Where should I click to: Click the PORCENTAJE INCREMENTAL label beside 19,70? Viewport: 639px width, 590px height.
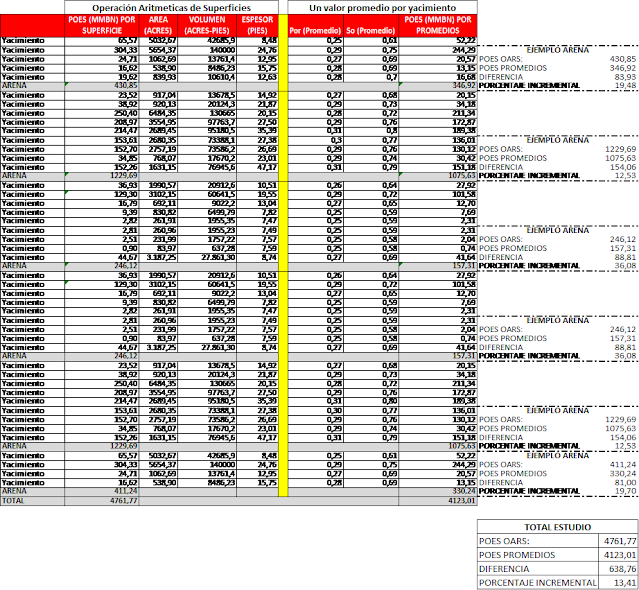(529, 491)
